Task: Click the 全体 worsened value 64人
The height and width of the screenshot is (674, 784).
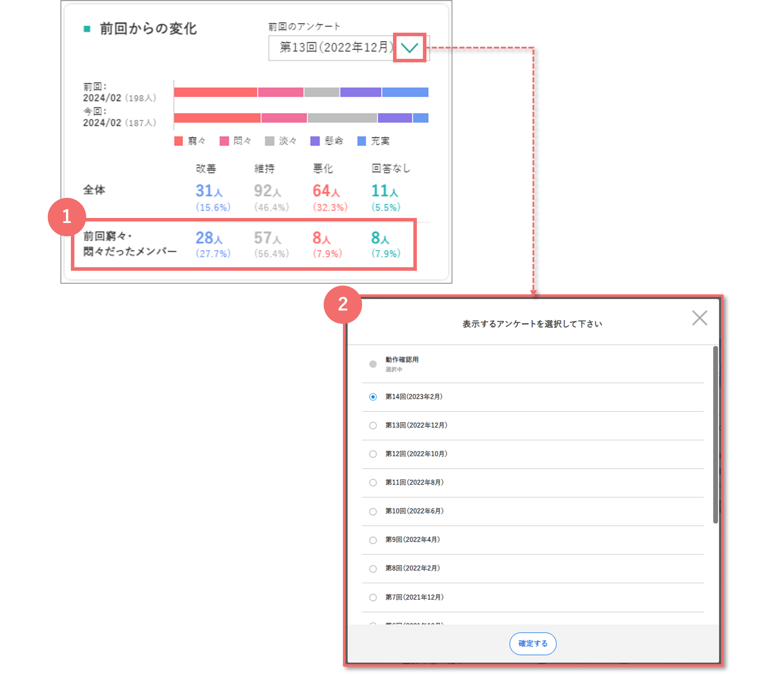Action: click(x=326, y=191)
